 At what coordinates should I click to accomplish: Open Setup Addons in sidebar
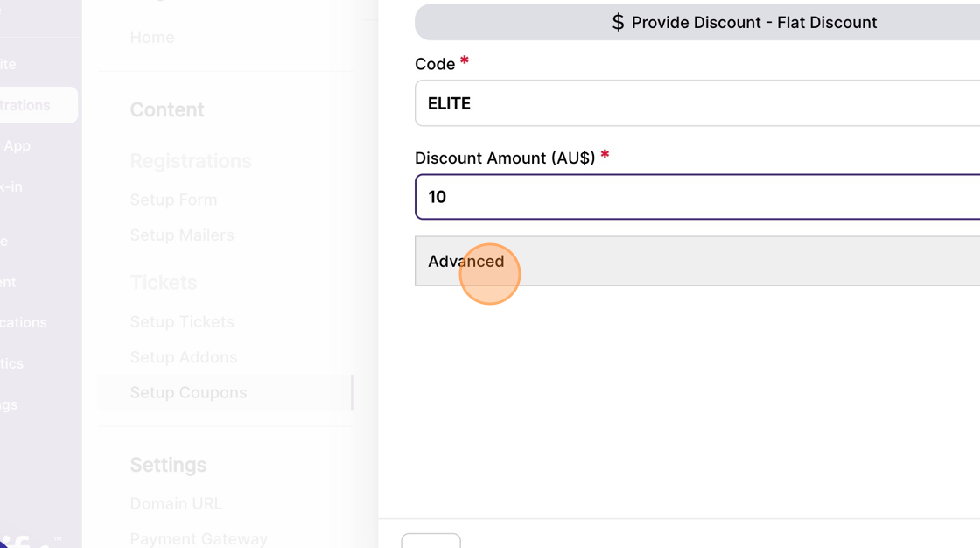pyautogui.click(x=184, y=357)
